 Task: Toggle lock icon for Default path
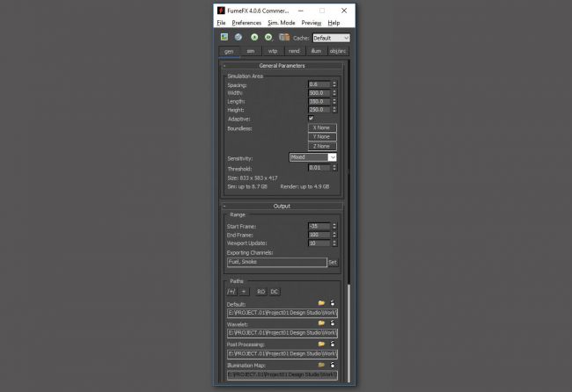(333, 302)
